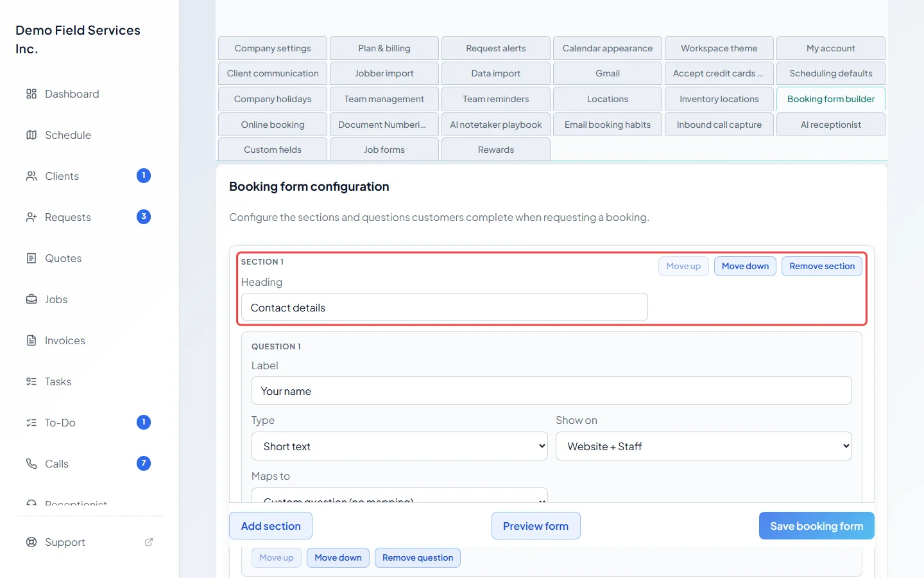Click the Dashboard icon in sidebar
924x578 pixels.
pyautogui.click(x=31, y=94)
